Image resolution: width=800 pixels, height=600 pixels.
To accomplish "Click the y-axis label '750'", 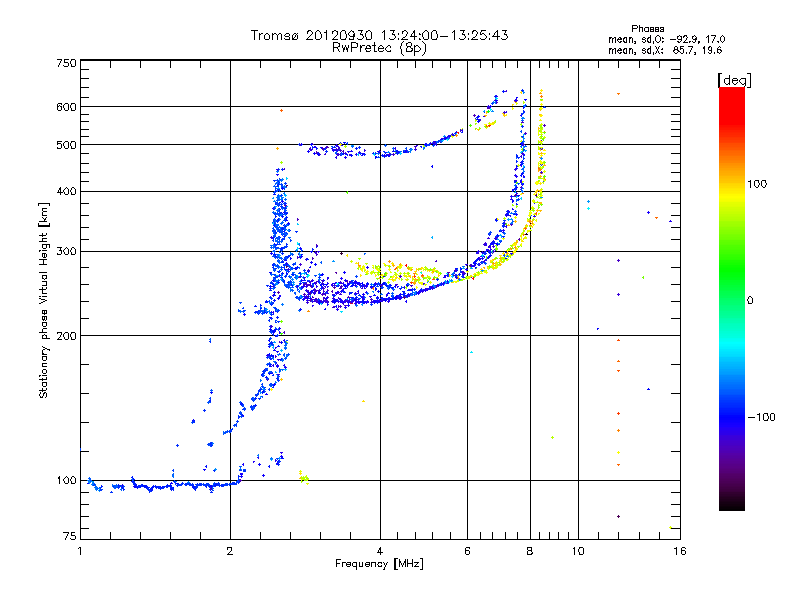I will click(66, 63).
